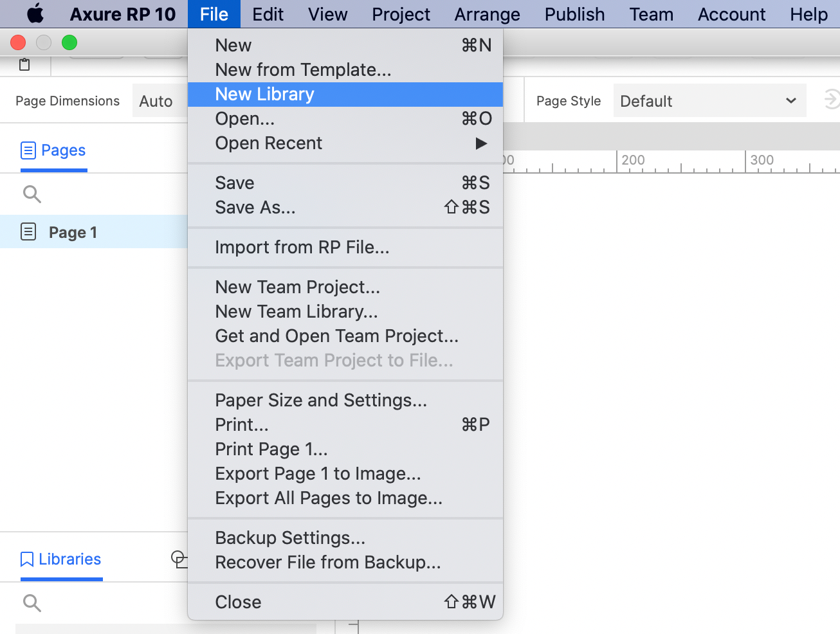Click the Libraries panel search magnifier icon
Viewport: 840px width, 634px height.
32,603
